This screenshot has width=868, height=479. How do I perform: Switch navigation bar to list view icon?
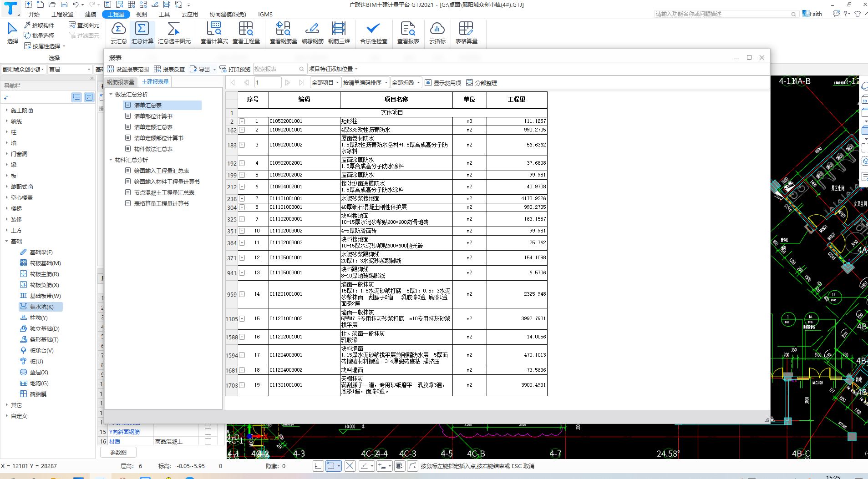76,97
